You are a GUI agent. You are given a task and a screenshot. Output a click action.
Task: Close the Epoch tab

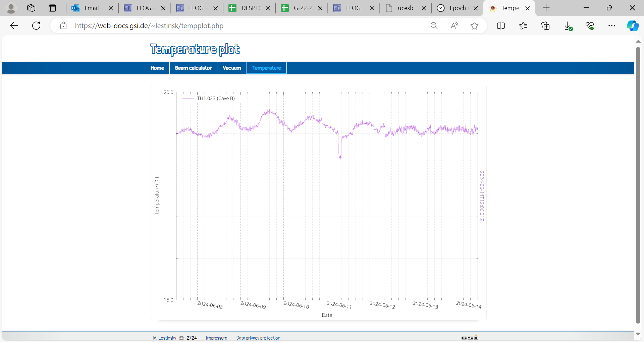(476, 8)
